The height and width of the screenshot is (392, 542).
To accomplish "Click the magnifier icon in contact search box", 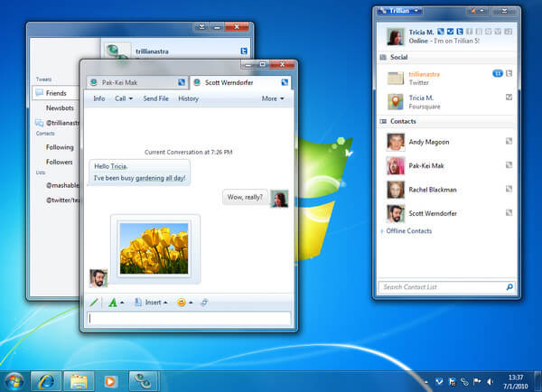I will click(509, 287).
